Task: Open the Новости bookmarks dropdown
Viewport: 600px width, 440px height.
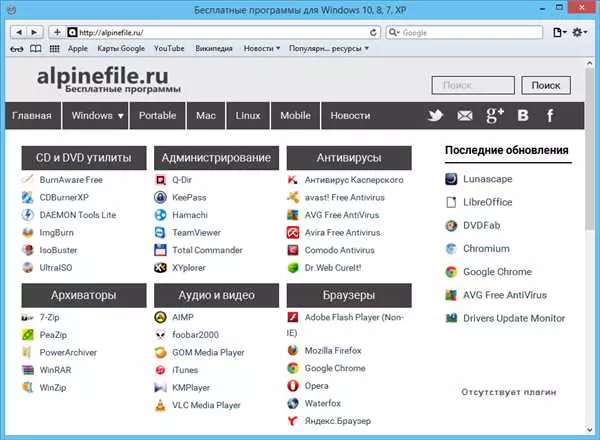Action: [x=262, y=49]
